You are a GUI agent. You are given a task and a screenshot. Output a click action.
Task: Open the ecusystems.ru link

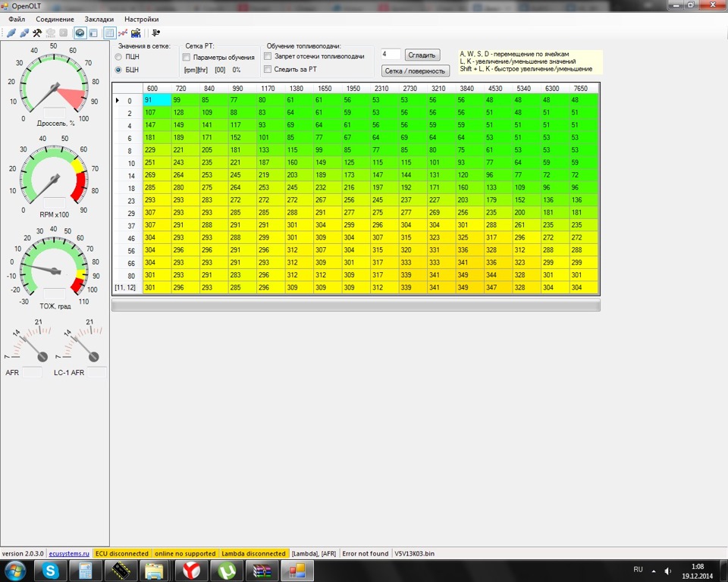[69, 554]
